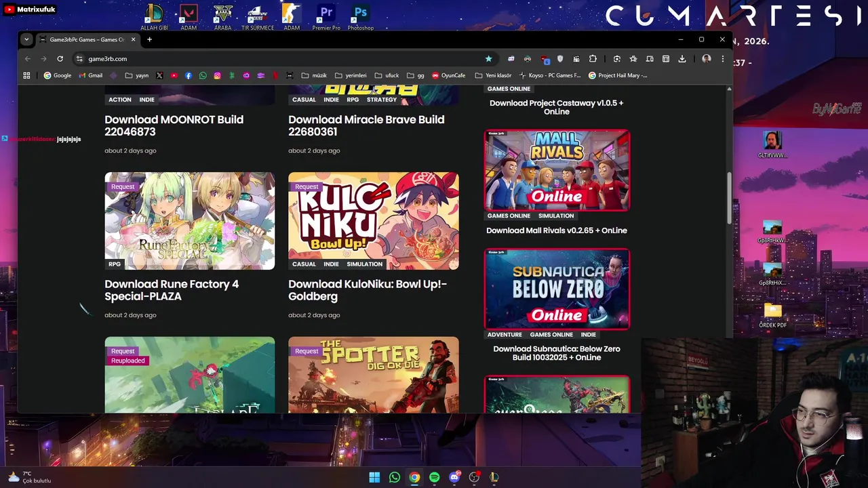Click the Mall Rivals Online thumbnail
The width and height of the screenshot is (868, 488).
tap(557, 170)
